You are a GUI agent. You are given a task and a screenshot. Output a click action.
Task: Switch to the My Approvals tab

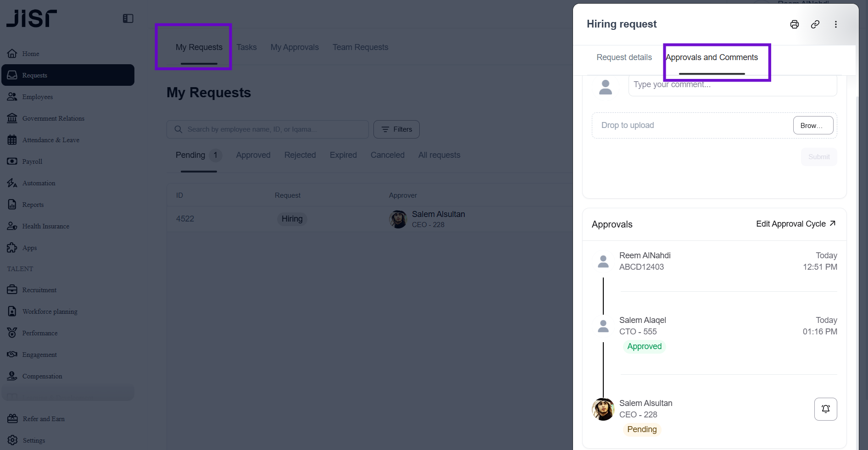[x=295, y=47]
